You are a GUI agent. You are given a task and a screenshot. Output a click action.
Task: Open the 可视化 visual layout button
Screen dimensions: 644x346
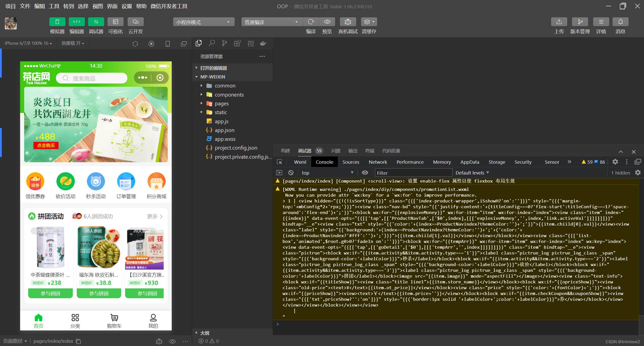[115, 22]
